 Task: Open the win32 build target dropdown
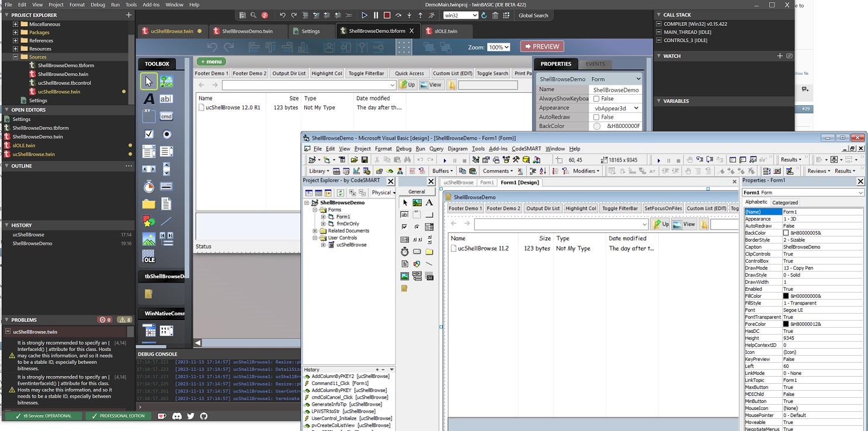[x=461, y=15]
